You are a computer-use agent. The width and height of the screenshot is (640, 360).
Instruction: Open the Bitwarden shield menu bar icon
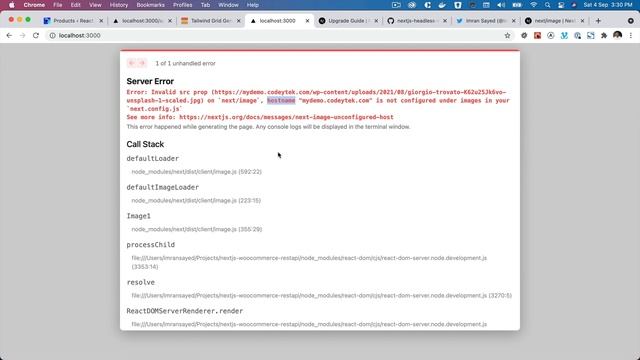[x=458, y=5]
